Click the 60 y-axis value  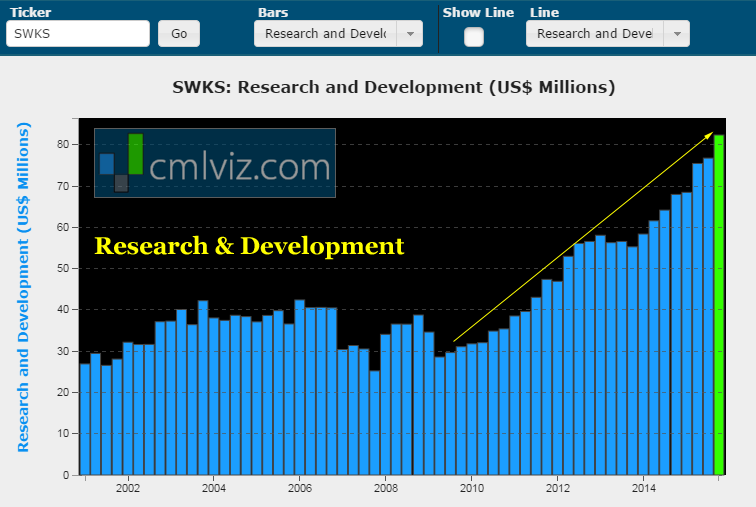pos(63,227)
